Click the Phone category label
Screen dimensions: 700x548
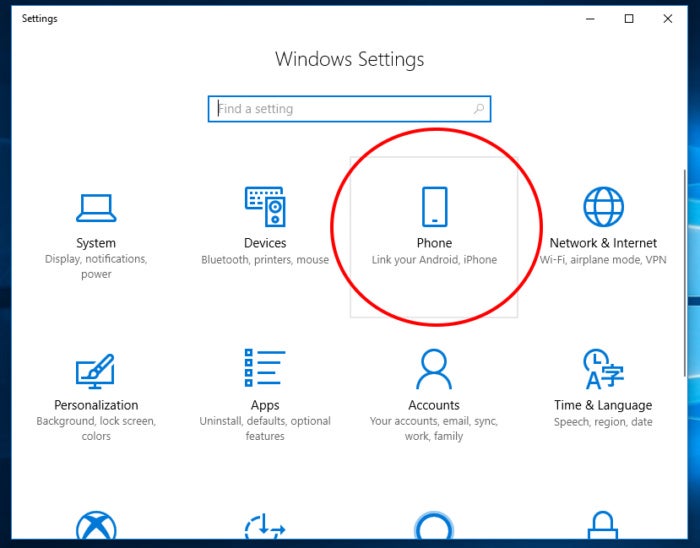pyautogui.click(x=434, y=243)
